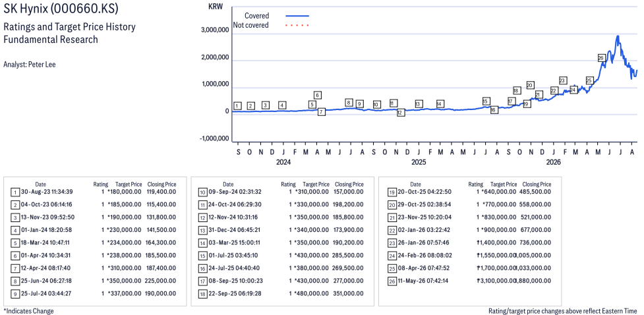The height and width of the screenshot is (315, 644).
Task: Select chart marker 6 above April 2024
Action: pos(318,96)
